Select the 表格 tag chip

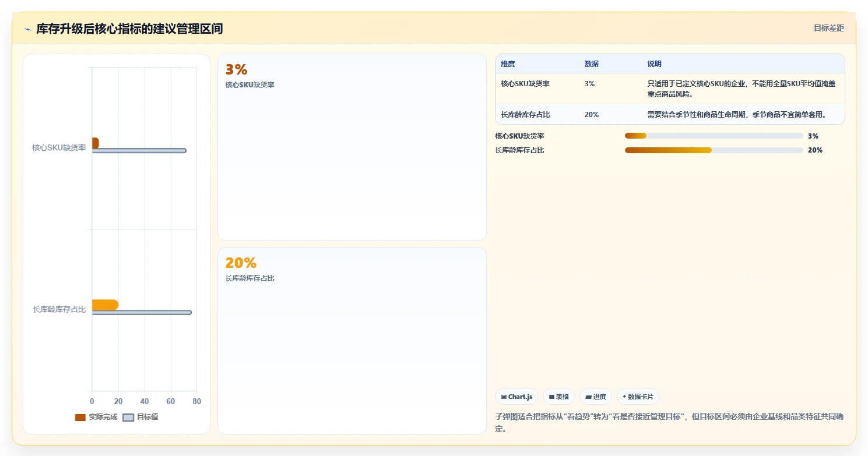[558, 397]
